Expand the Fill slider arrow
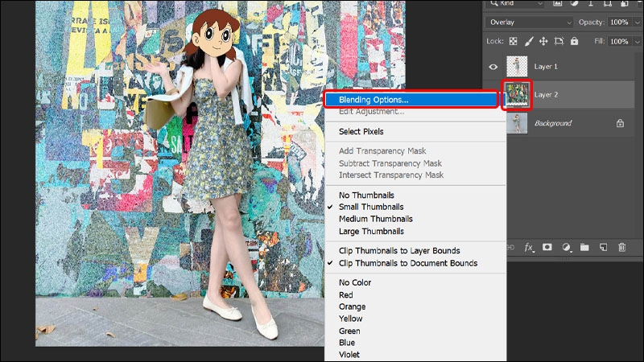Screen dimensions: 644x362 click(x=637, y=42)
